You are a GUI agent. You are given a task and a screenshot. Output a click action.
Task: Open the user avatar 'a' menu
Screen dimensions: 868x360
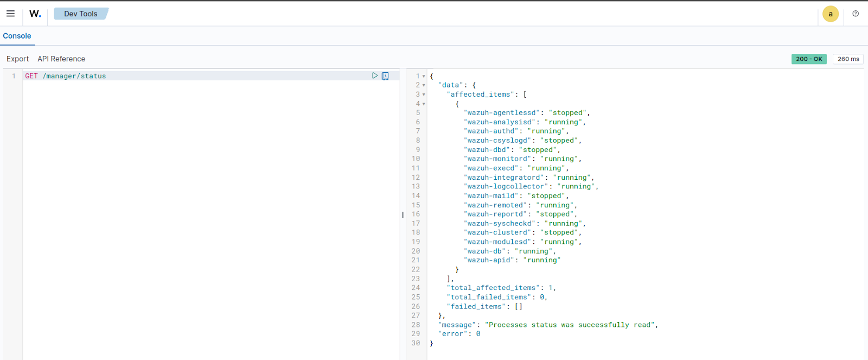[831, 14]
